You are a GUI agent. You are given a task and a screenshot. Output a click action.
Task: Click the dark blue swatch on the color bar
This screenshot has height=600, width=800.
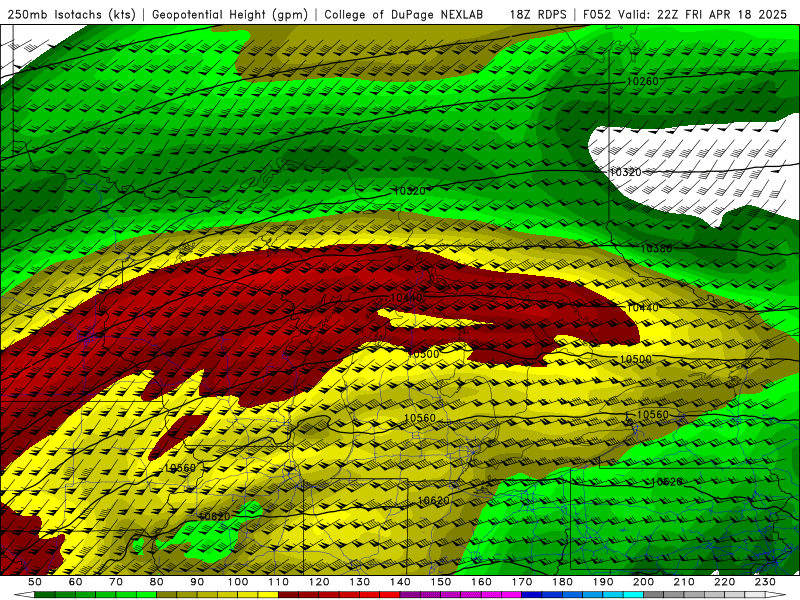point(532,595)
